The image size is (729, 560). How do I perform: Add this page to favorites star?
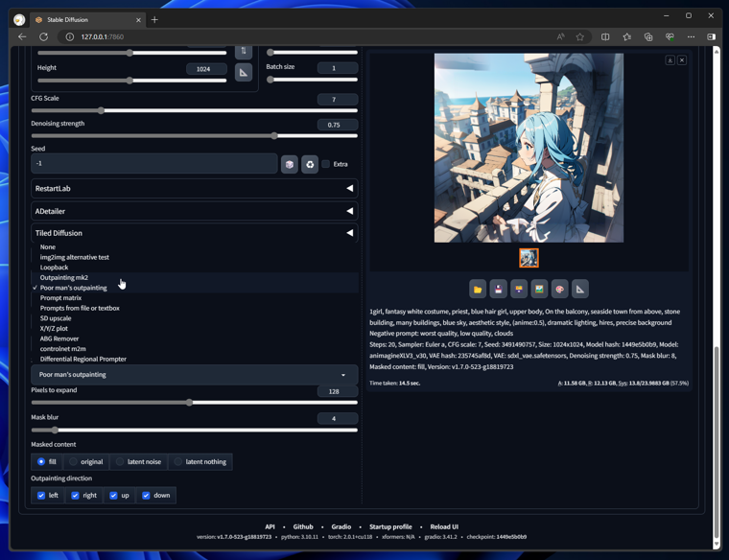[x=579, y=36]
